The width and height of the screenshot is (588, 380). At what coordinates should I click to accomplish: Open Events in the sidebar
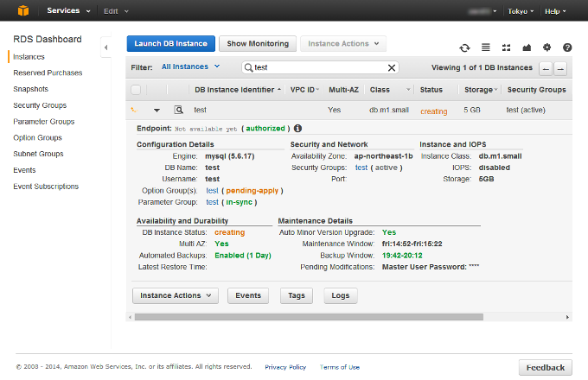[24, 170]
